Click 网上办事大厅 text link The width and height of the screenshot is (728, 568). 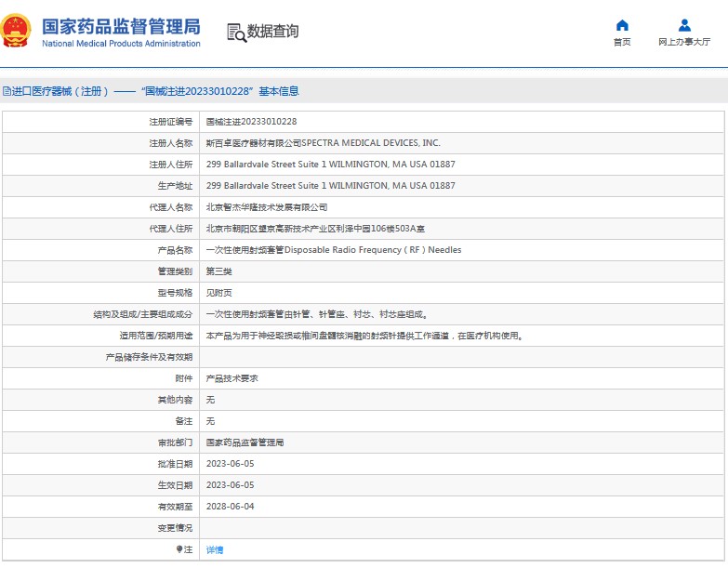click(684, 42)
